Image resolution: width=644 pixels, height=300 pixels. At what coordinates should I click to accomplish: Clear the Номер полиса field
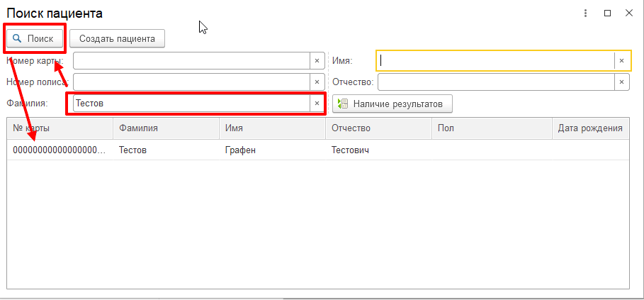pyautogui.click(x=317, y=82)
